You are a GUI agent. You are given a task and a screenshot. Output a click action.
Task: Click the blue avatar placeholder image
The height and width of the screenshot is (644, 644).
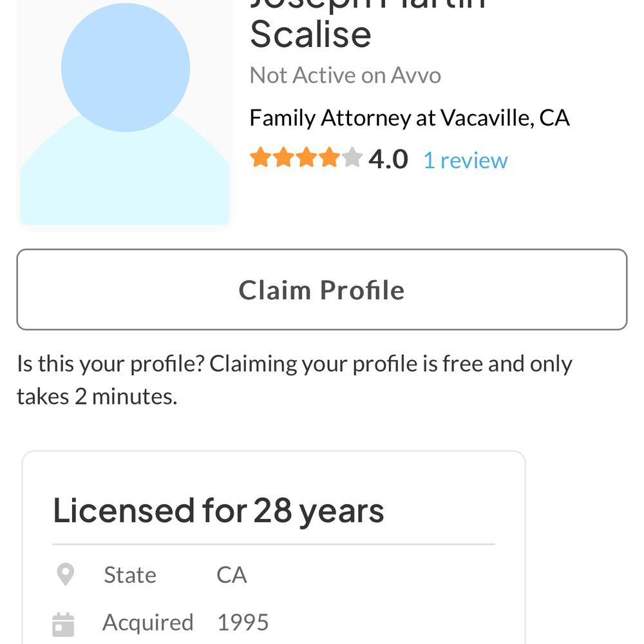pos(124,116)
